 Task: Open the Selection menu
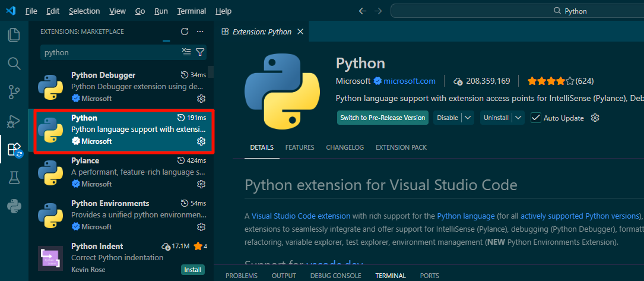[x=84, y=11]
